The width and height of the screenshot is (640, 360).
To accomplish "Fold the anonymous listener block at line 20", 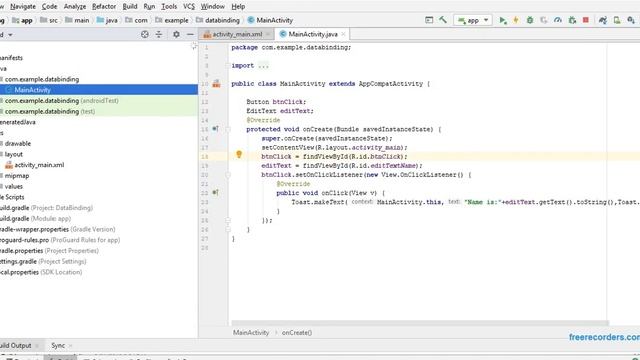I will (228, 175).
